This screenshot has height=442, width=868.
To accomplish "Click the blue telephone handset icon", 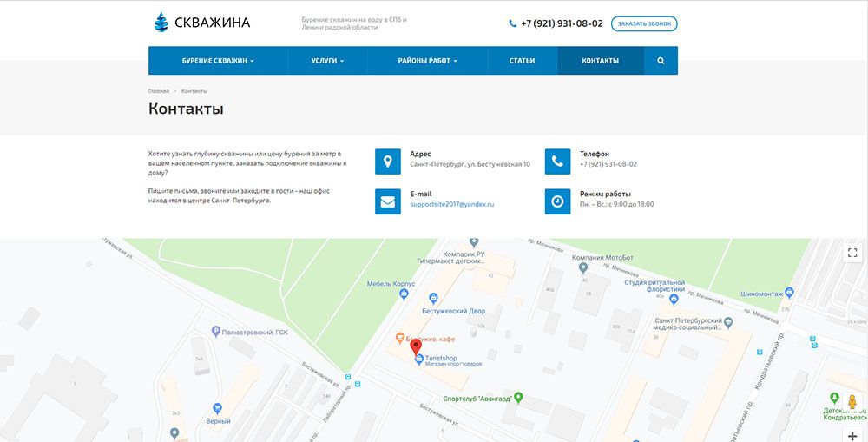I will (557, 162).
